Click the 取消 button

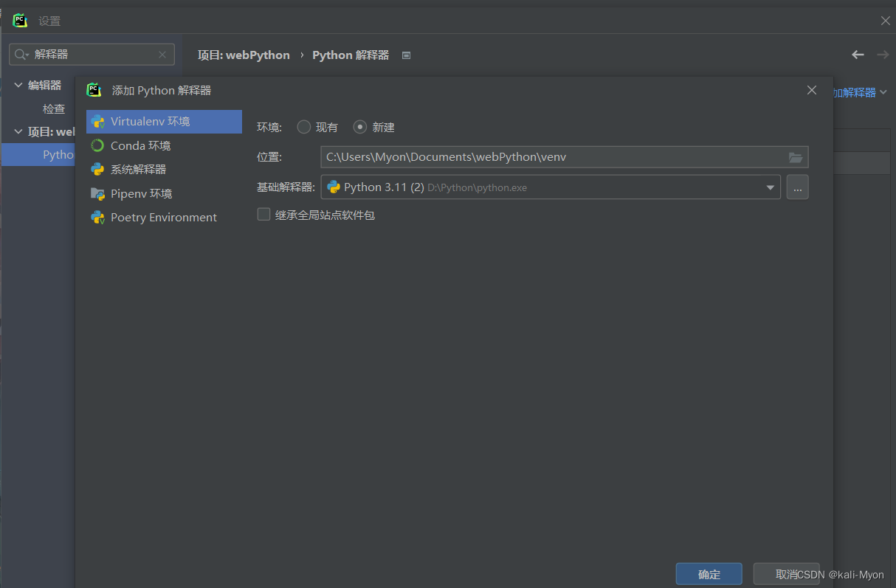tap(786, 574)
